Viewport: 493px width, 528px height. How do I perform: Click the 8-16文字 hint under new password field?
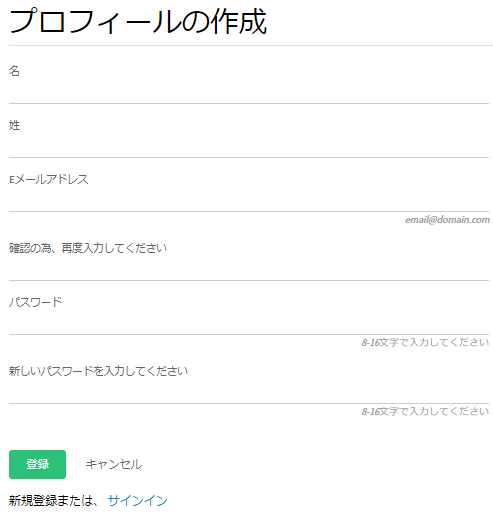click(x=425, y=411)
